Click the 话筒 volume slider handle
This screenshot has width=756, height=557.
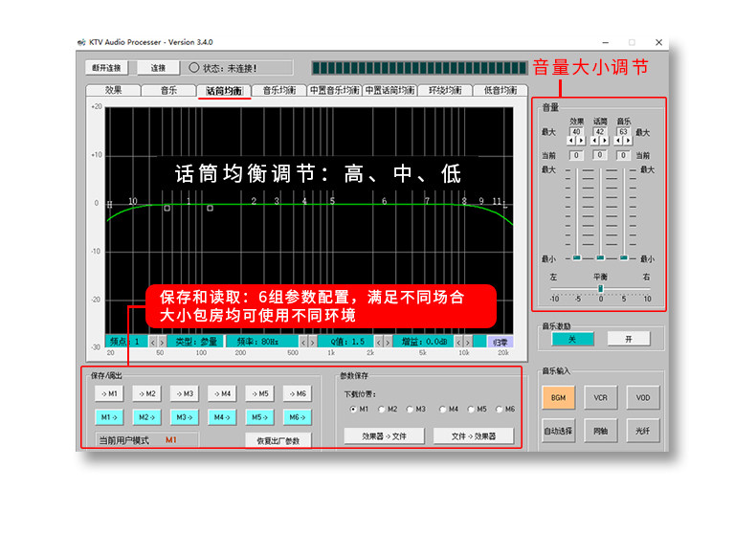(x=600, y=258)
